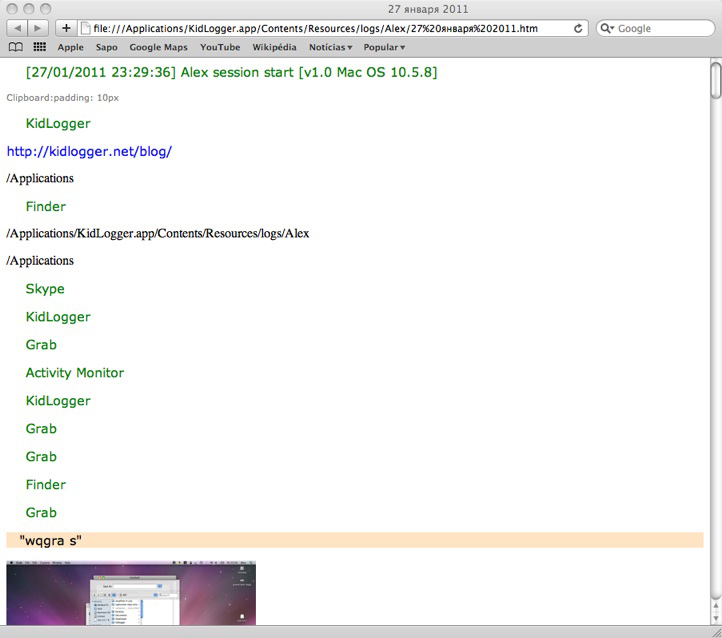Screen dimensions: 722x638
Task: Open the Google Maps bookmark
Action: click(x=158, y=47)
